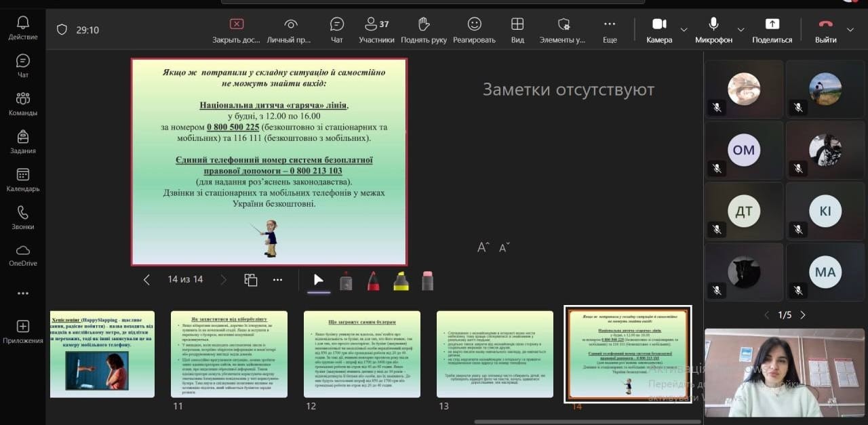The height and width of the screenshot is (425, 868).
Task: Select the eraser tool under slide
Action: [427, 281]
